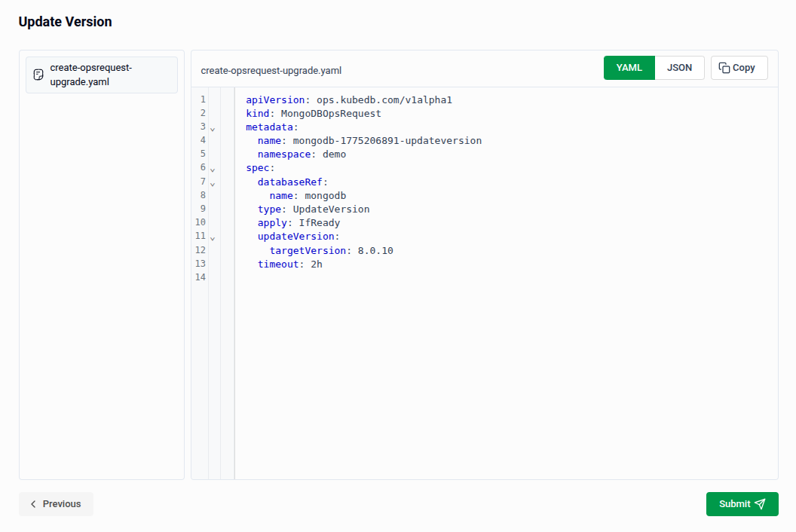This screenshot has height=532, width=796.
Task: Click the Previous button
Action: pyautogui.click(x=56, y=504)
